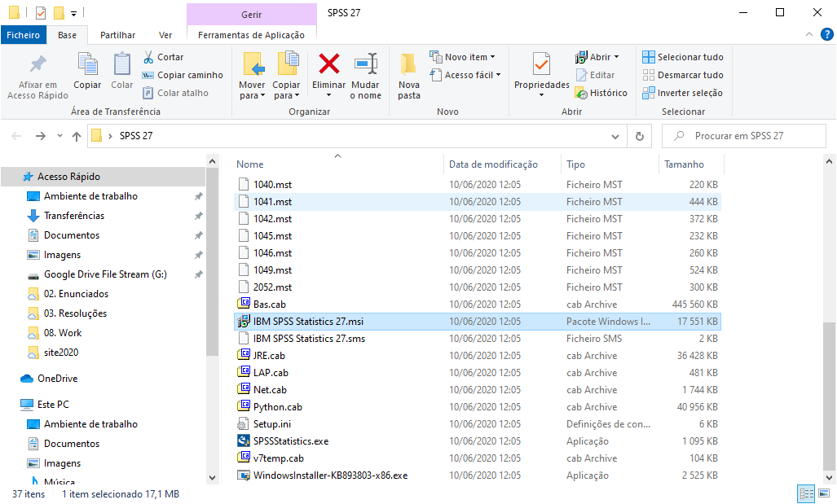Sort by Nome column header

338,164
